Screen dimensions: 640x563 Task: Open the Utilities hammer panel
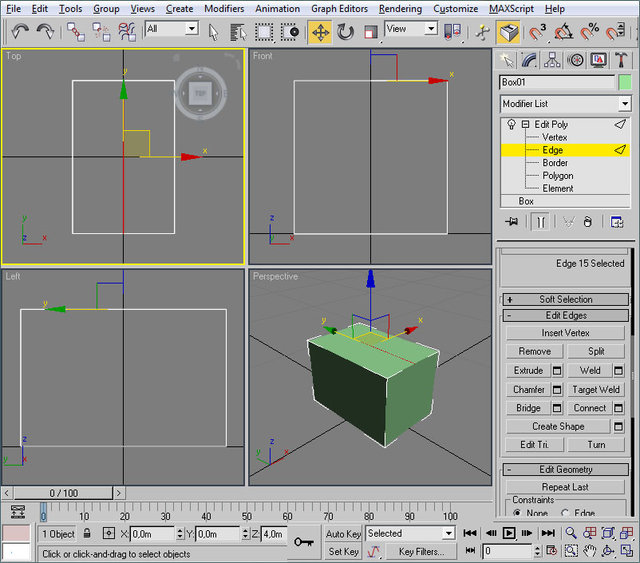click(621, 60)
